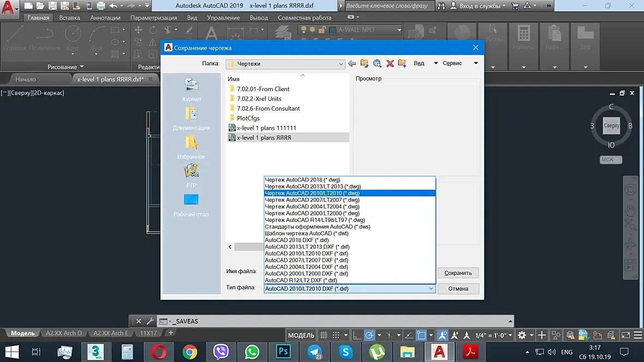The width and height of the screenshot is (644, 362).
Task: Open the FTP locations shortcut
Action: pos(191,176)
